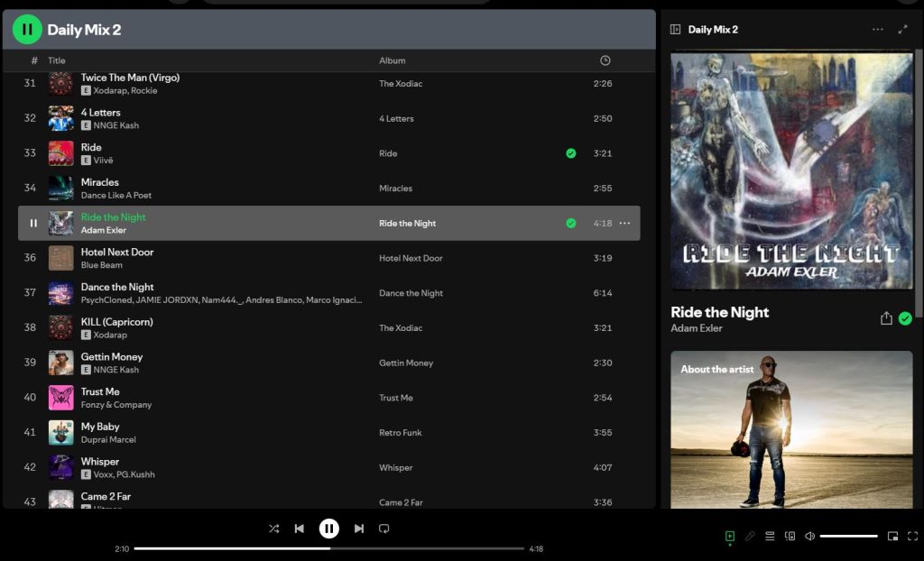
Task: Toggle the repeat mode
Action: coord(384,529)
